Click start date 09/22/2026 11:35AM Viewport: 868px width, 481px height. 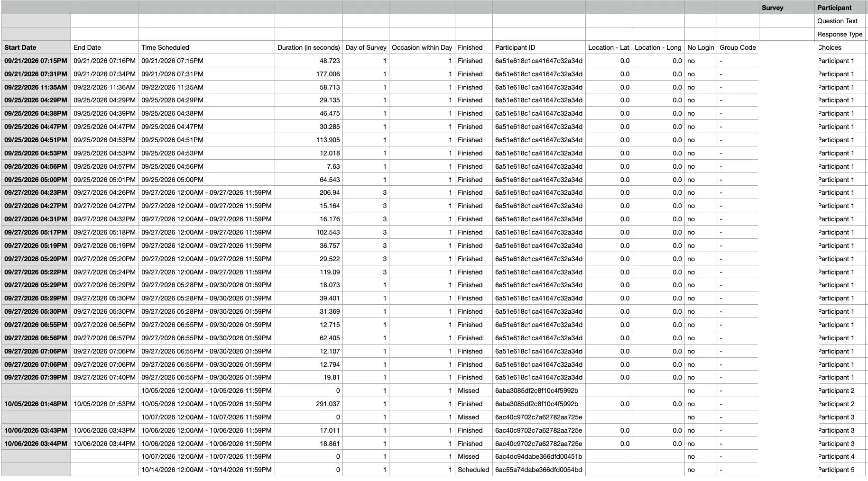[x=36, y=87]
